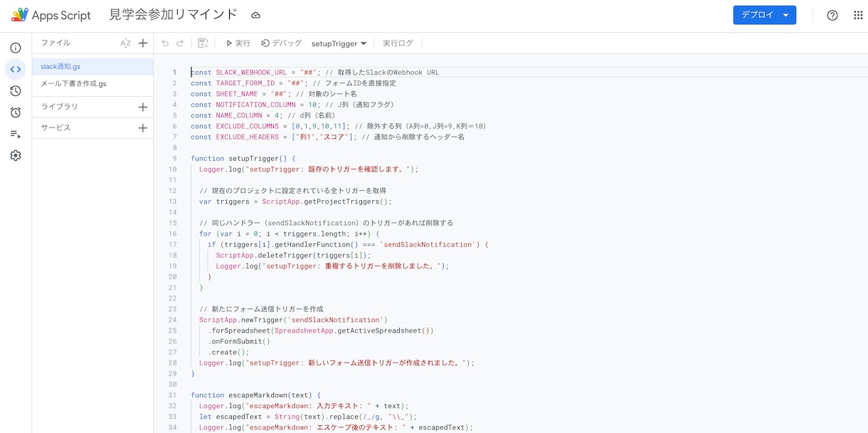Click the cloud save status icon
The height and width of the screenshot is (433, 868).
tap(256, 15)
